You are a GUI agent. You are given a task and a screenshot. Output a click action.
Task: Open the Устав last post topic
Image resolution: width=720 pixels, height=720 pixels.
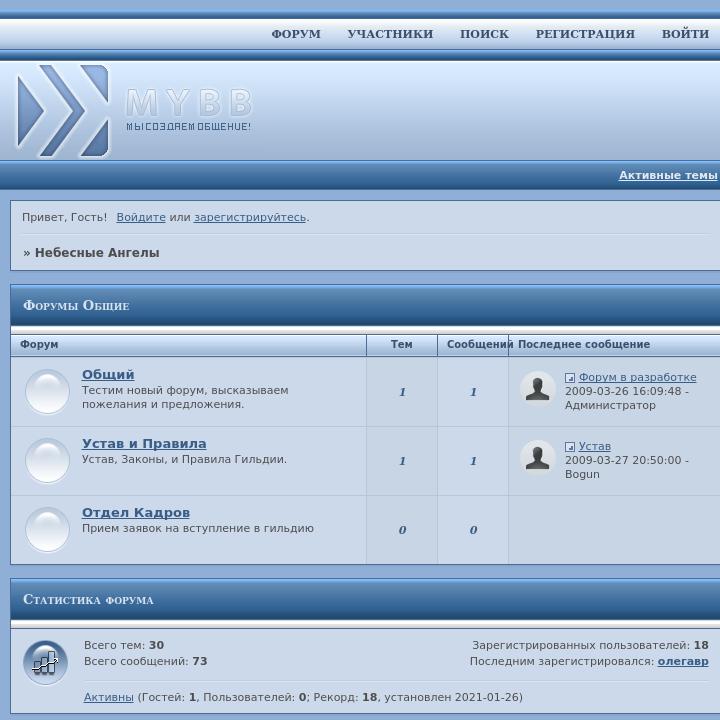[x=595, y=446]
